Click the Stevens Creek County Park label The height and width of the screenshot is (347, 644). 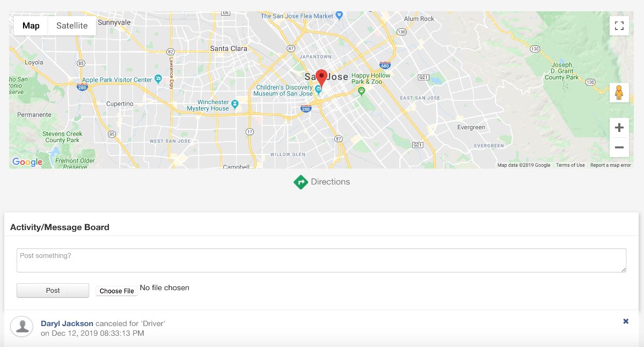click(x=62, y=137)
